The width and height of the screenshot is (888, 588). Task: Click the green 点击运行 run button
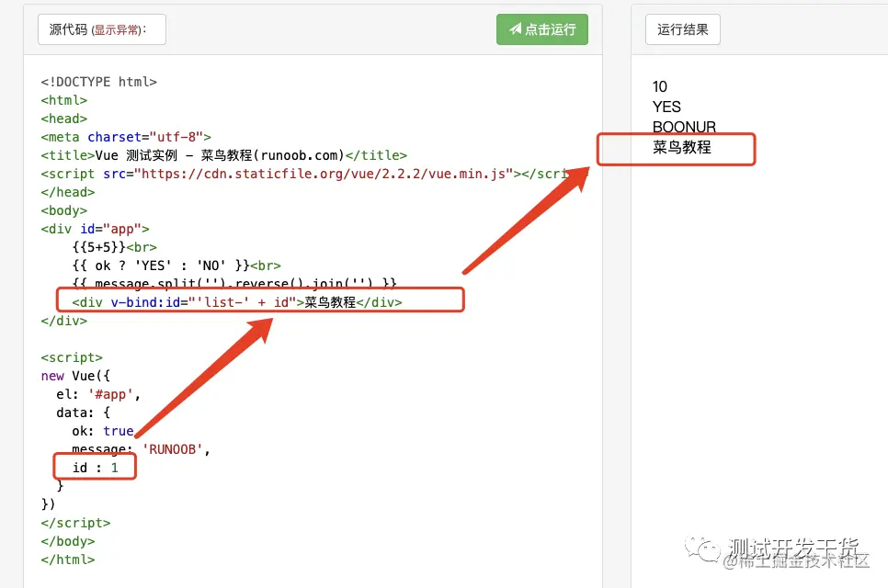(x=542, y=29)
